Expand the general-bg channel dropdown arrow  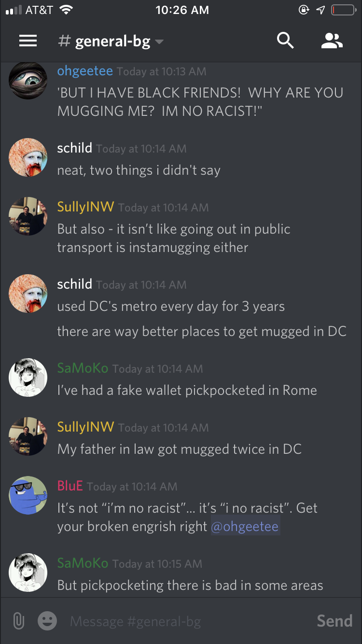[x=159, y=42]
